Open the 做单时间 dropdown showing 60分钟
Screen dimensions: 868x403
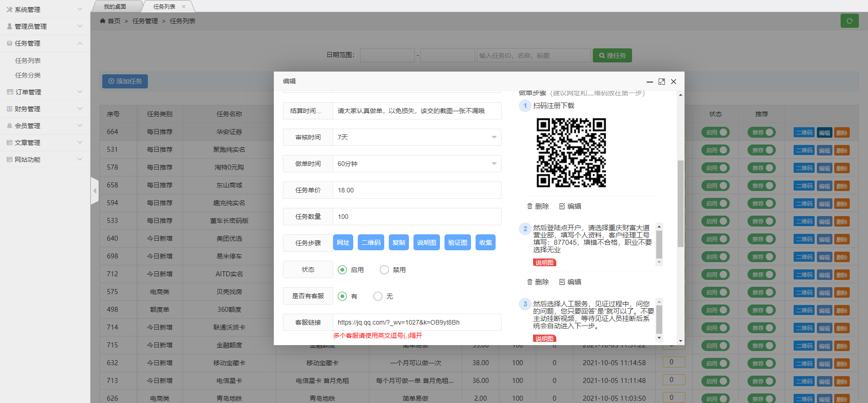tap(417, 164)
